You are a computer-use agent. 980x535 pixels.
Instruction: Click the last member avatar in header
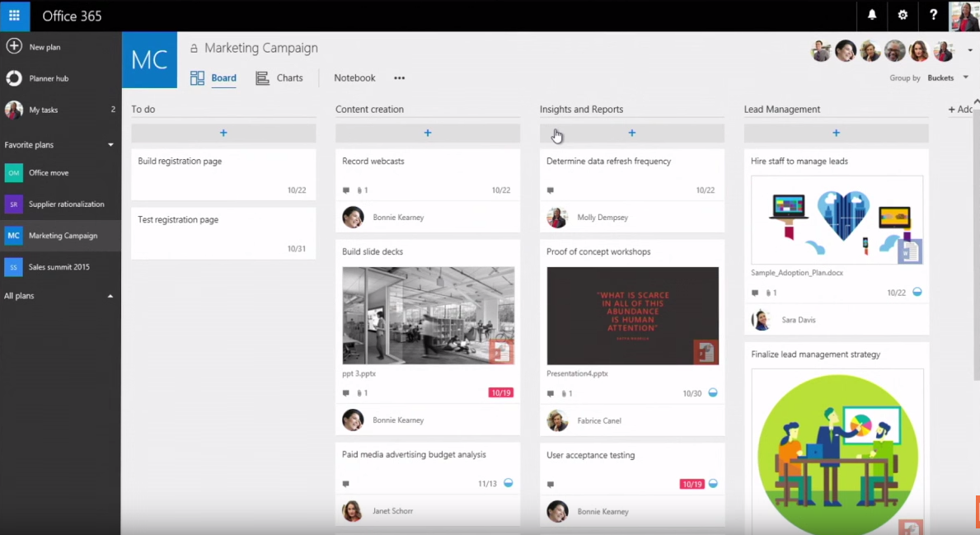944,50
